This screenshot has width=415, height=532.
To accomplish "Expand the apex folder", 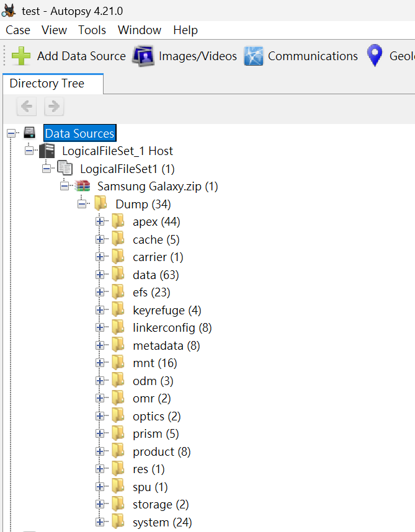I will [100, 221].
